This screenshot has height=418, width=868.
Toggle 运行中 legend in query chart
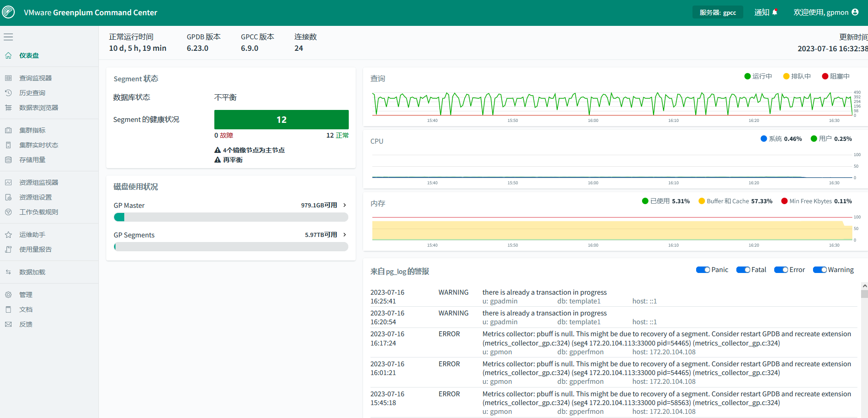click(x=758, y=76)
